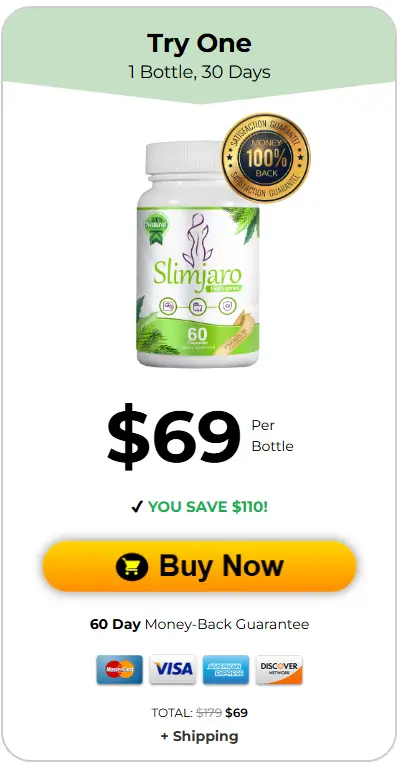404x771 pixels.
Task: Click the woman silhouette logo on the bottle
Action: (x=197, y=240)
